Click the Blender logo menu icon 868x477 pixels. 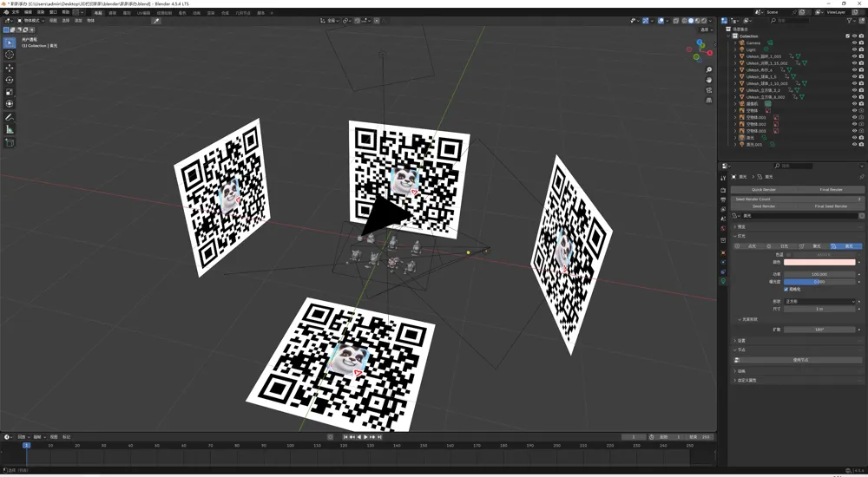pos(6,11)
